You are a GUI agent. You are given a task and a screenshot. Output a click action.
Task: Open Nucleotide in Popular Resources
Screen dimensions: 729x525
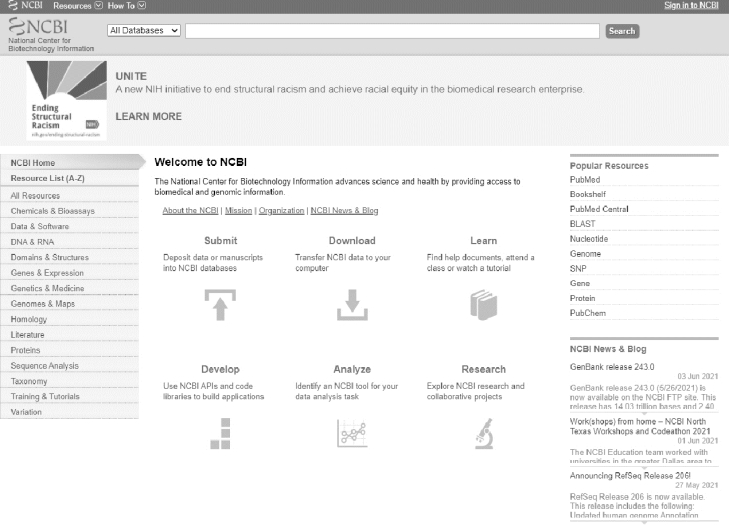589,239
